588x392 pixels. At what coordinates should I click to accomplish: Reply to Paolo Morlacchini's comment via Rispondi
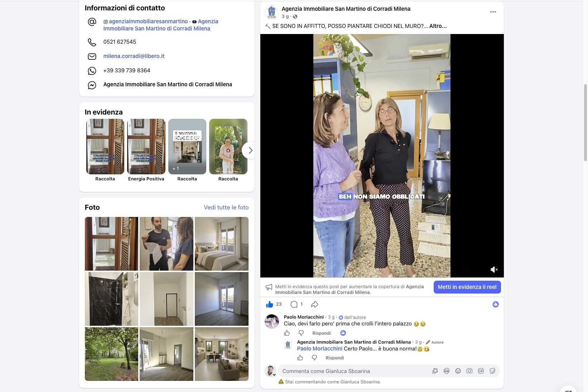coord(322,333)
